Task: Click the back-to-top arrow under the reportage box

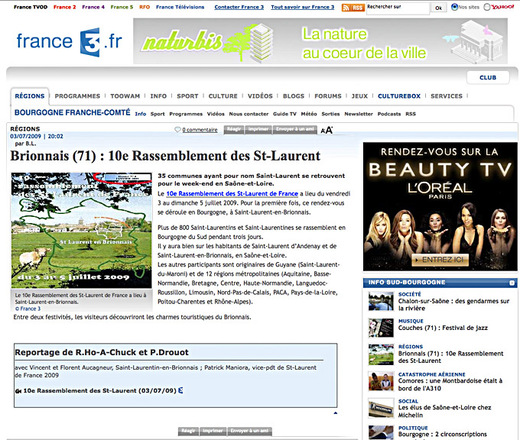Action: (335, 413)
